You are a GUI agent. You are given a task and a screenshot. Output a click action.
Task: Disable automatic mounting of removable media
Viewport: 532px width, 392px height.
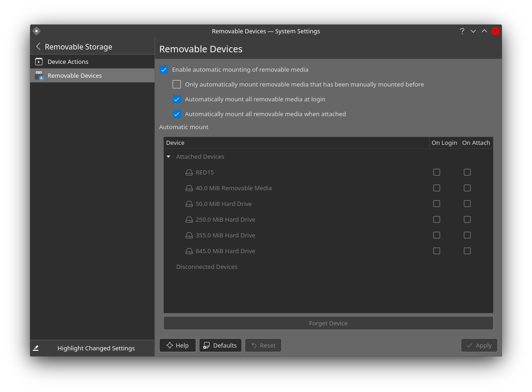pyautogui.click(x=164, y=70)
